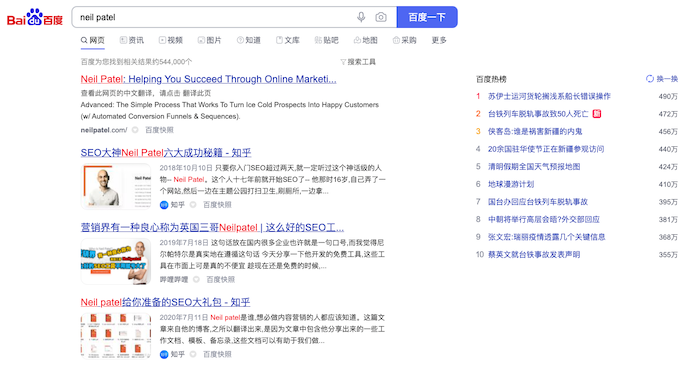Open hot topic 中朝将举行高层会晤?外交部回应
The height and width of the screenshot is (365, 700).
[544, 220]
